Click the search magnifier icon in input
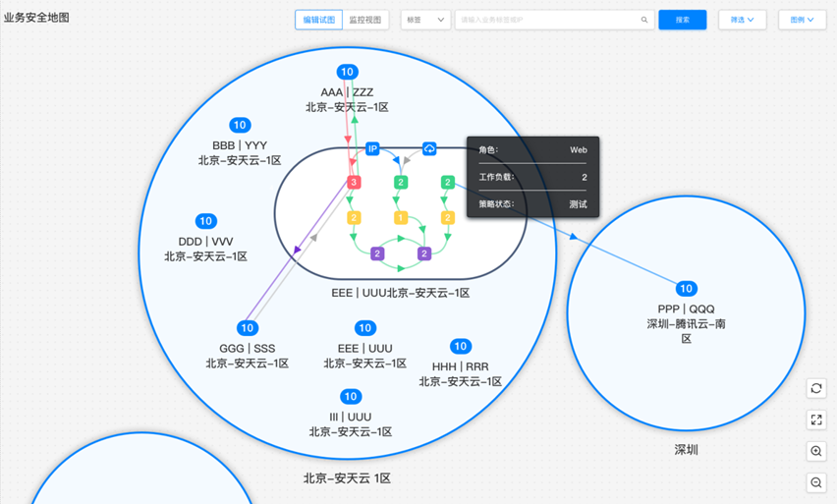Screen dimensions: 837x504 coord(644,20)
